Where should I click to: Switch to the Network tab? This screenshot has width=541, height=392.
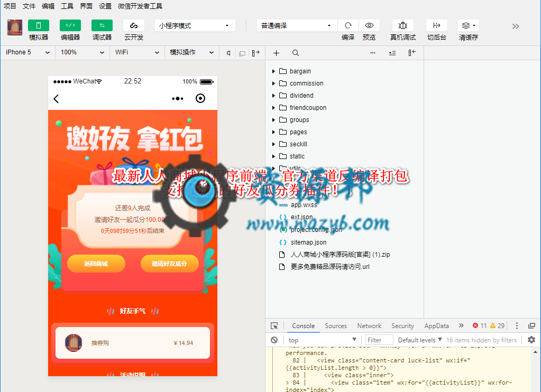(x=369, y=326)
